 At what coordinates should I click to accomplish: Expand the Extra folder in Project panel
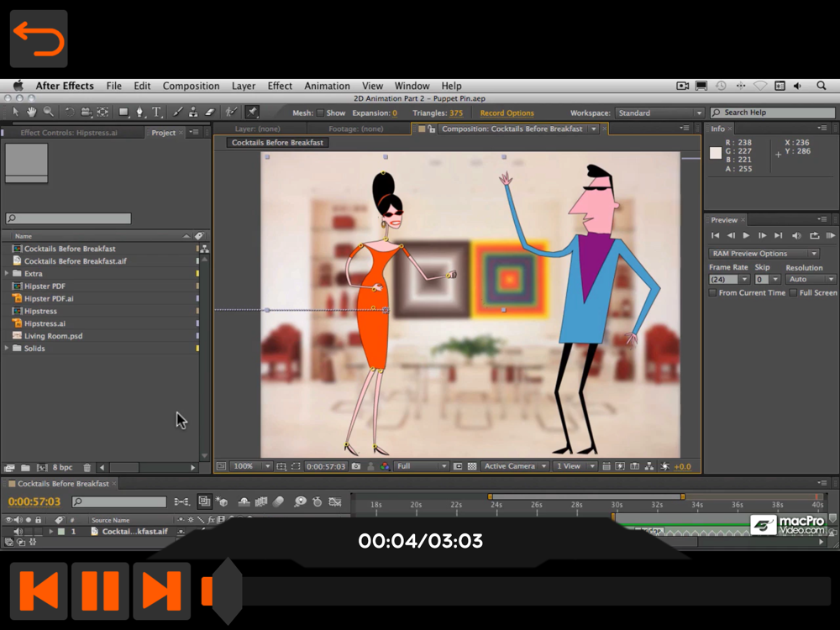(7, 273)
